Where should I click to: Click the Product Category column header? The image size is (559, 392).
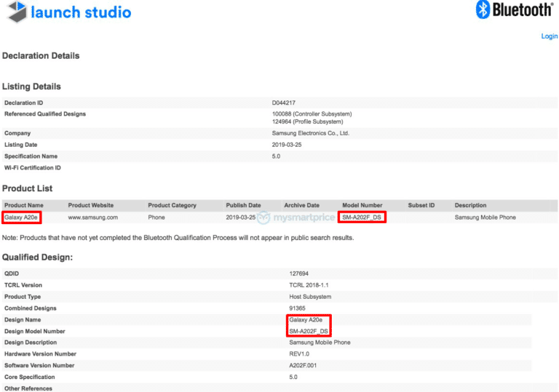coord(173,205)
